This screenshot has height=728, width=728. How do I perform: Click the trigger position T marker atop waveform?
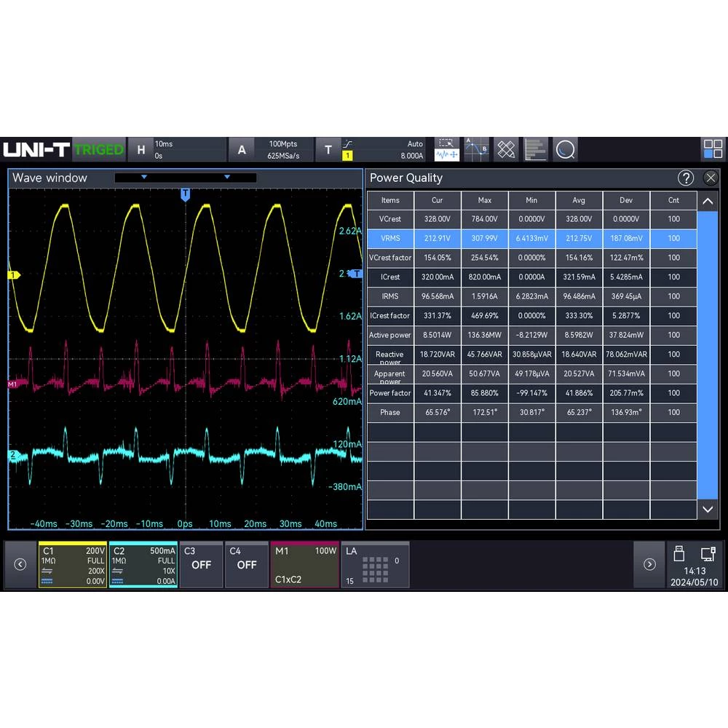coord(185,194)
